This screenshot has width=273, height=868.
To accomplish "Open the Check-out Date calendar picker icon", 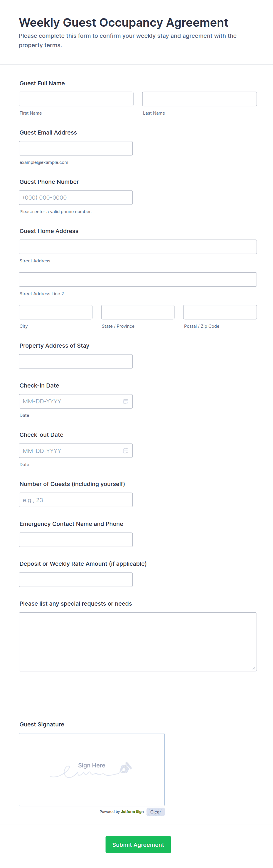I will click(x=126, y=451).
